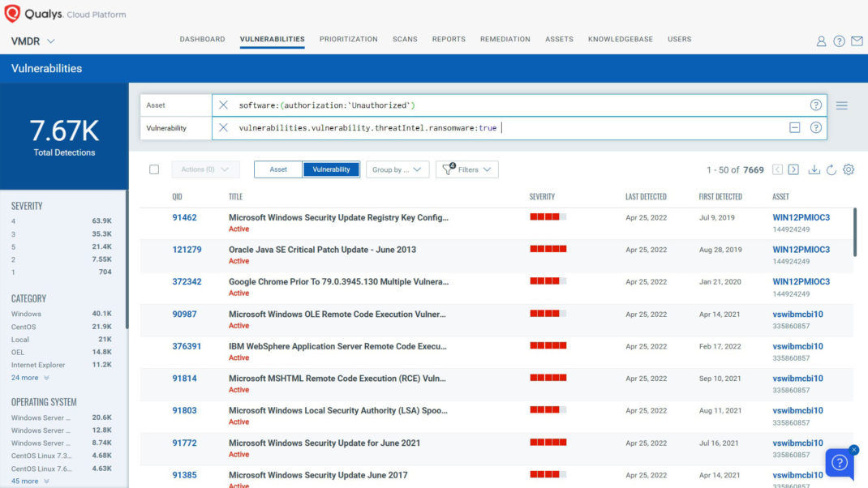This screenshot has width=868, height=488.
Task: Open the Prioritization tab
Action: pyautogui.click(x=348, y=39)
